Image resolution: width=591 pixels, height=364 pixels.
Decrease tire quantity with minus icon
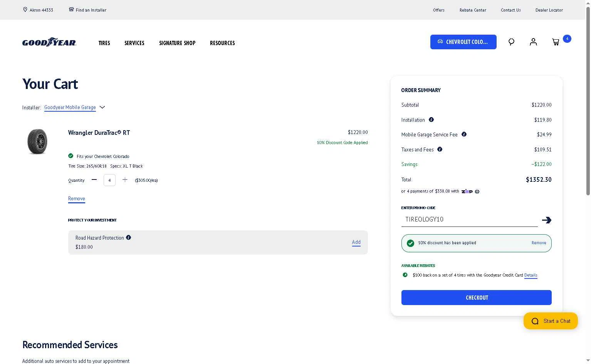click(x=94, y=180)
